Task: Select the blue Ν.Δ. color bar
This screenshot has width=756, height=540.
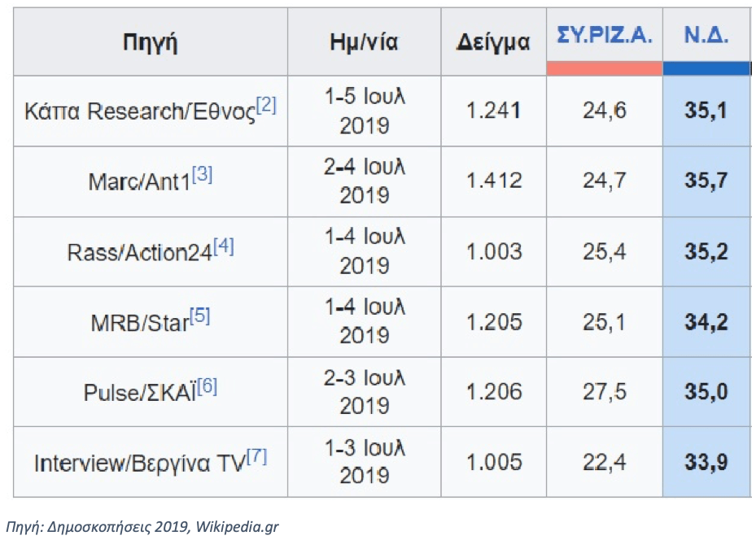Action: 707,68
